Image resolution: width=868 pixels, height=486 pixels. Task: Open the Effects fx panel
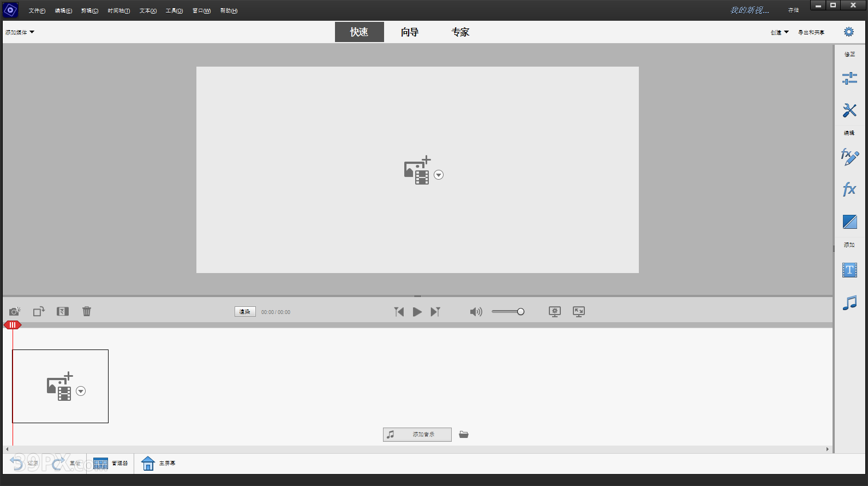849,189
